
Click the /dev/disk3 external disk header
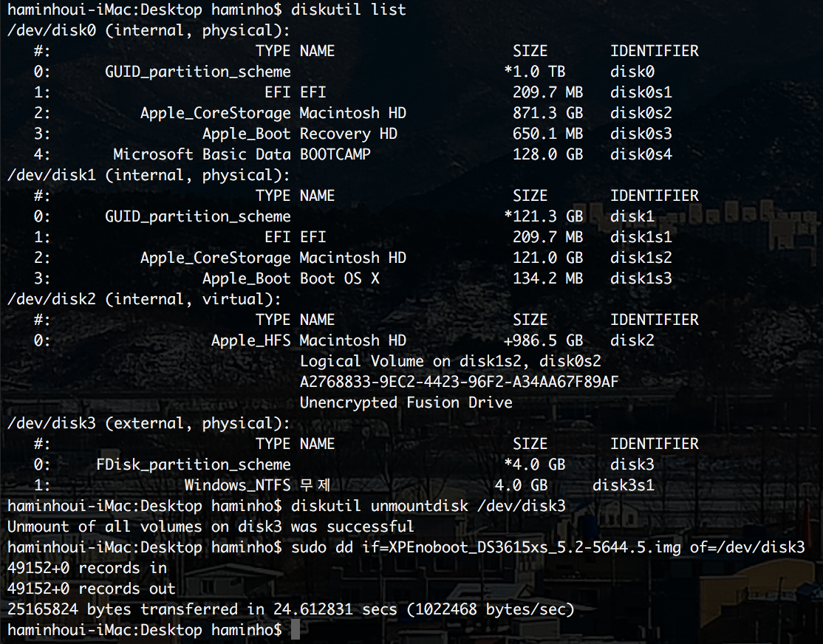pos(148,423)
